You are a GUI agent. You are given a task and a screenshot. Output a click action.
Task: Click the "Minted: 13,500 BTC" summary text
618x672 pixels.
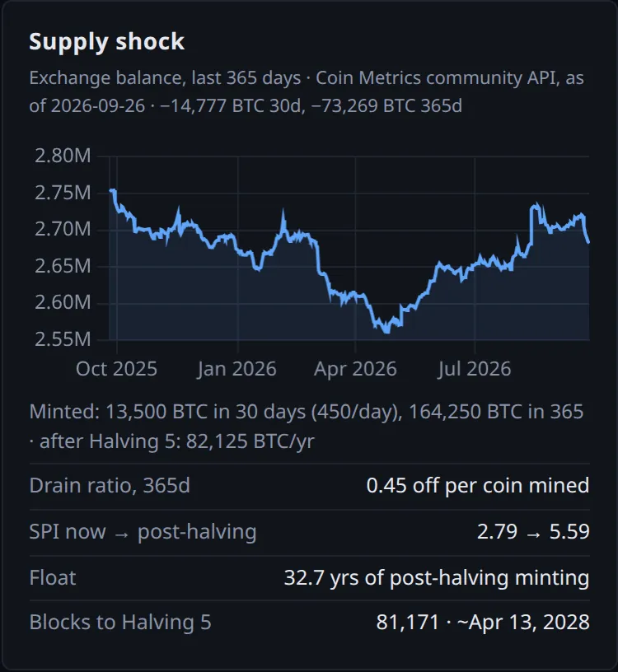point(307,427)
